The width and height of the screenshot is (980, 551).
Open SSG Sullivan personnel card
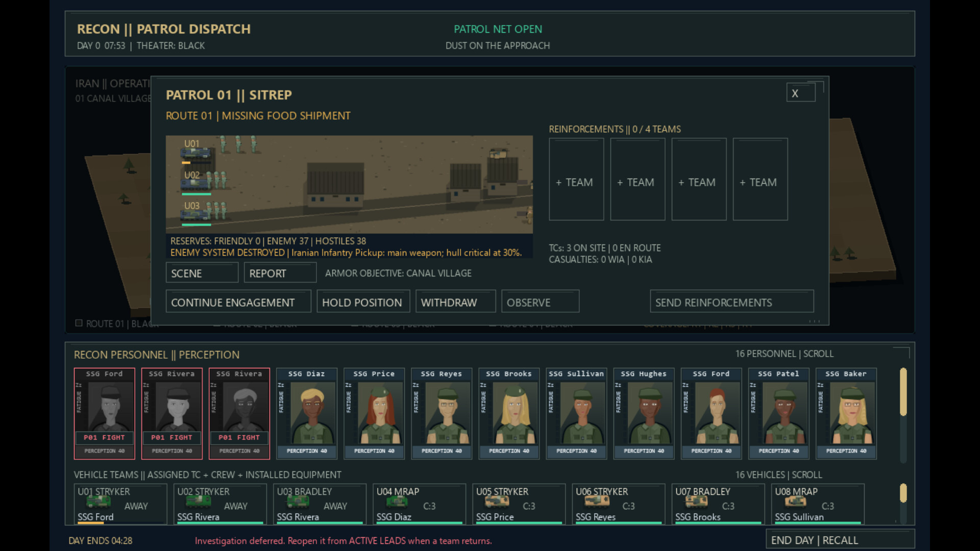576,413
